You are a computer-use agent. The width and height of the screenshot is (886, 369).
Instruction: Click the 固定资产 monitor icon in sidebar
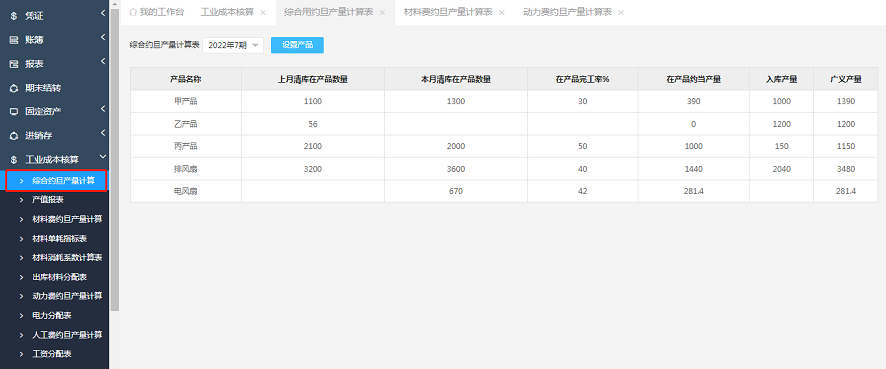click(14, 111)
